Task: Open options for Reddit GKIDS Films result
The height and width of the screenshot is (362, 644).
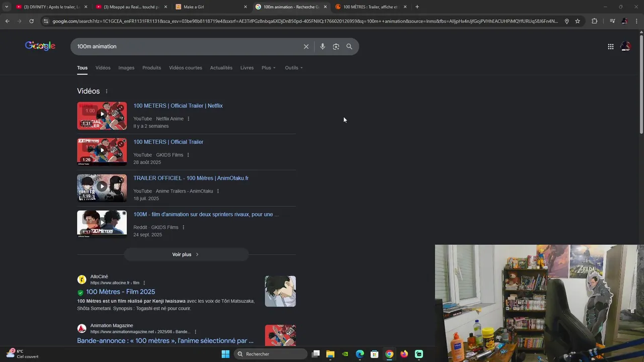Action: [183, 227]
